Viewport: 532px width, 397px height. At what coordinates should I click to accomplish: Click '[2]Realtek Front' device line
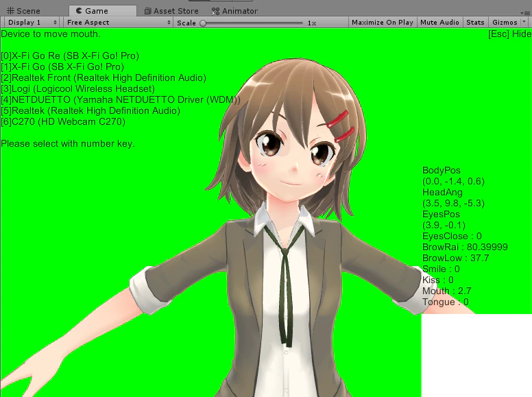tap(104, 77)
